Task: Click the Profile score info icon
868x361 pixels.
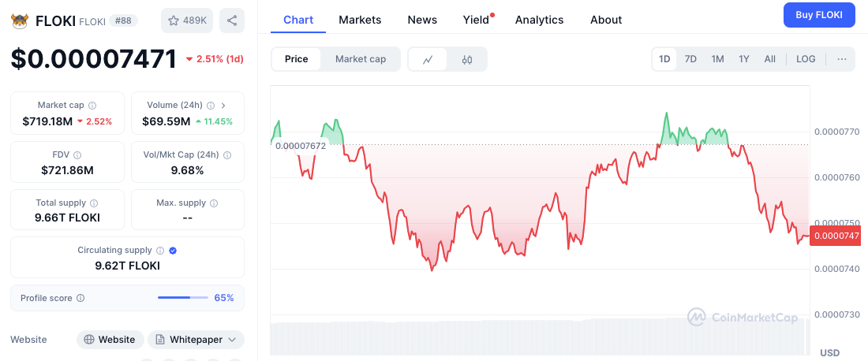Action: click(80, 299)
